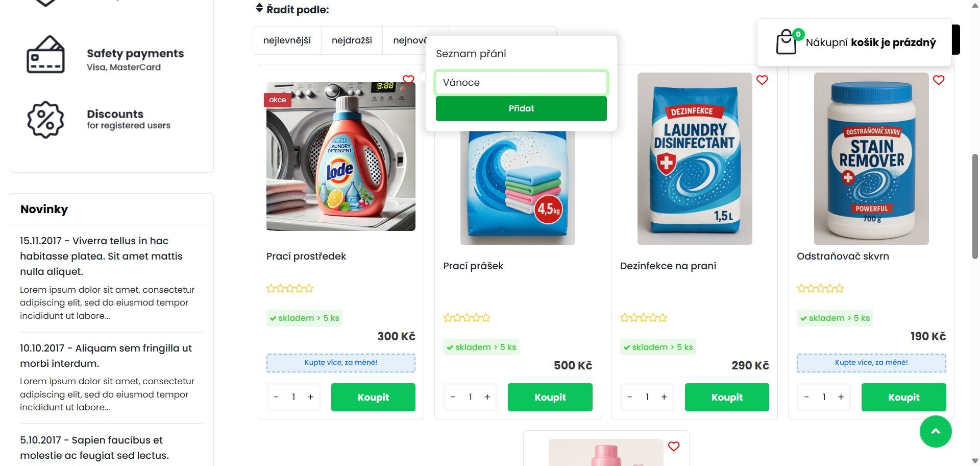This screenshot has width=980, height=466.
Task: Click the scroll-to-top arrow button
Action: (x=936, y=432)
